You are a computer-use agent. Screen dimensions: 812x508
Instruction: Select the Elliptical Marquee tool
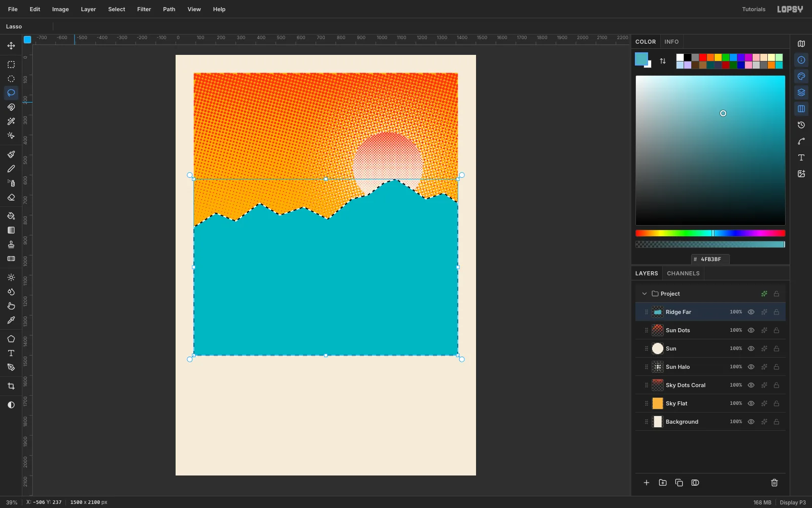(11, 79)
